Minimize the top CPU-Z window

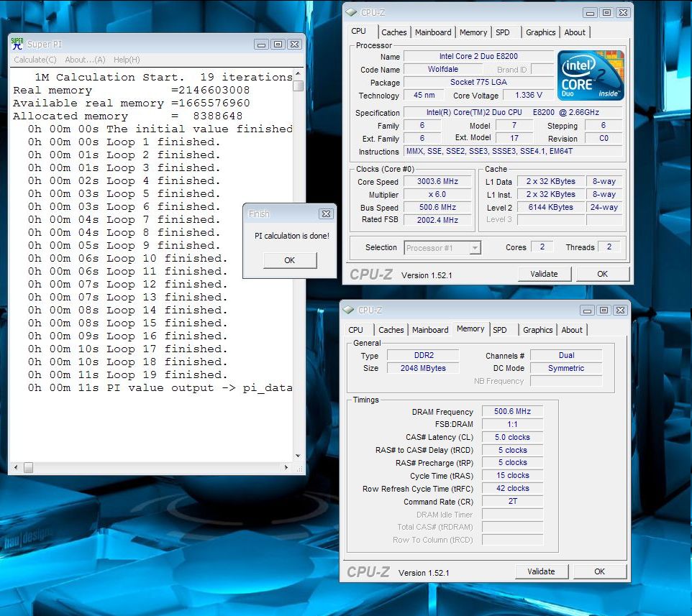[590, 13]
